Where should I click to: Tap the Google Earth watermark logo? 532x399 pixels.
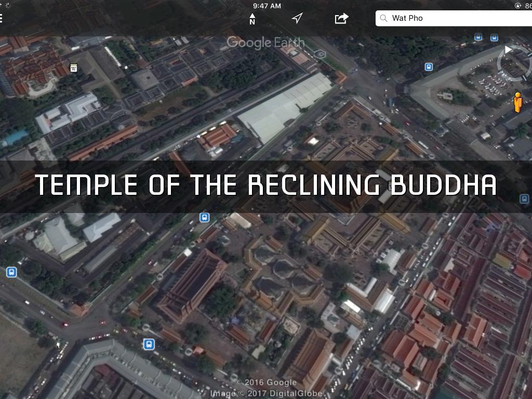pos(265,43)
